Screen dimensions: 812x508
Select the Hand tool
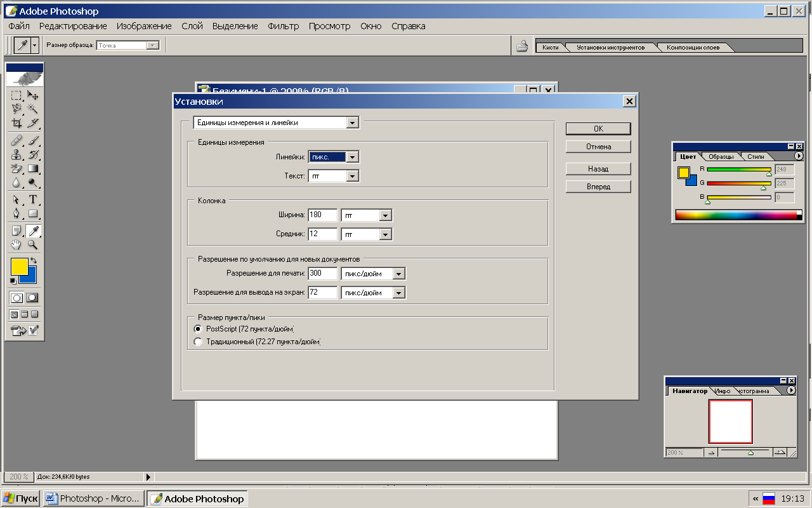pos(16,244)
